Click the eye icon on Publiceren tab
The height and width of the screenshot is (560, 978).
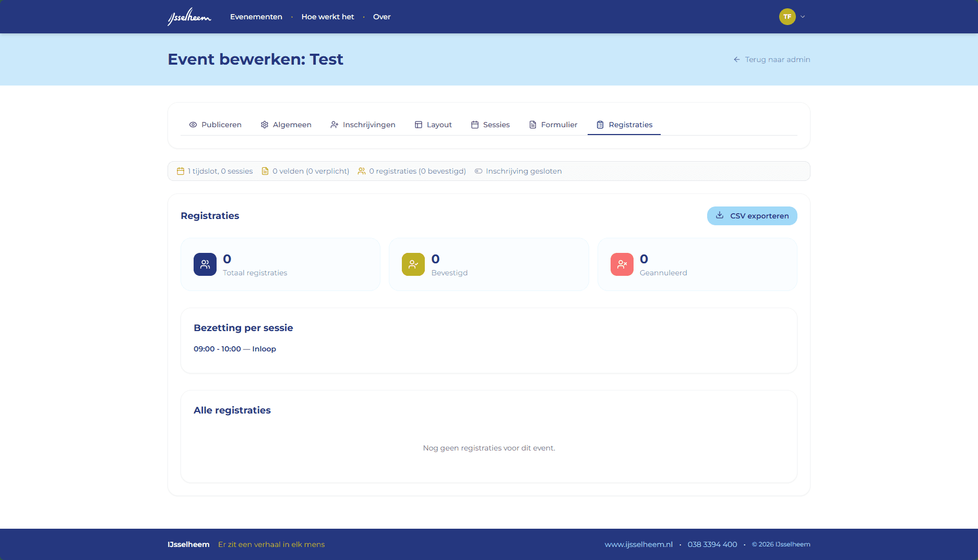coord(193,125)
